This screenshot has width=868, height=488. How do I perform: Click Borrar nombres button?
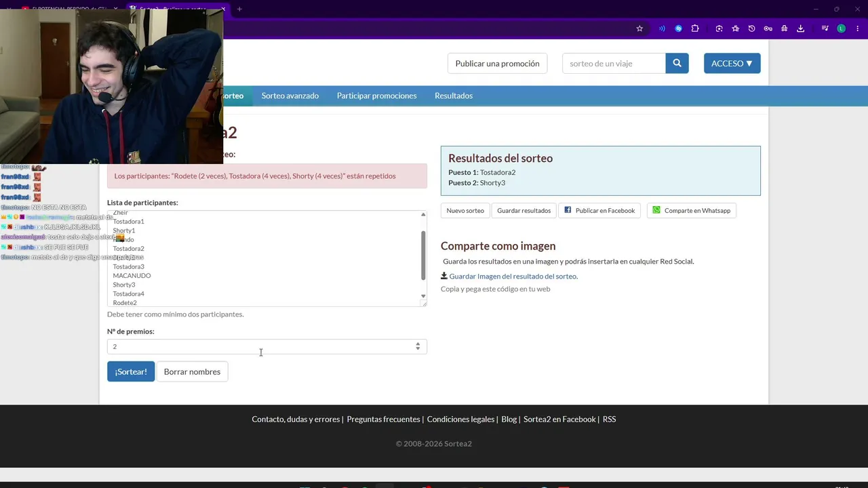point(192,371)
